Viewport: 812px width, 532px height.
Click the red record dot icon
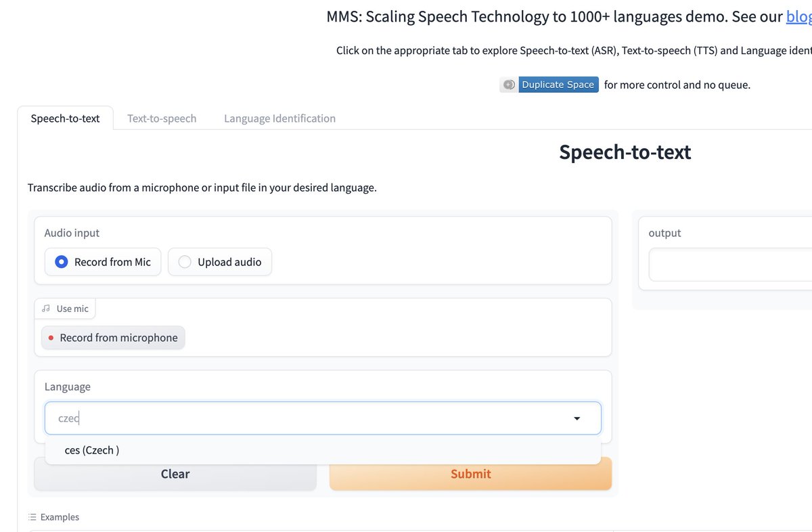[51, 338]
